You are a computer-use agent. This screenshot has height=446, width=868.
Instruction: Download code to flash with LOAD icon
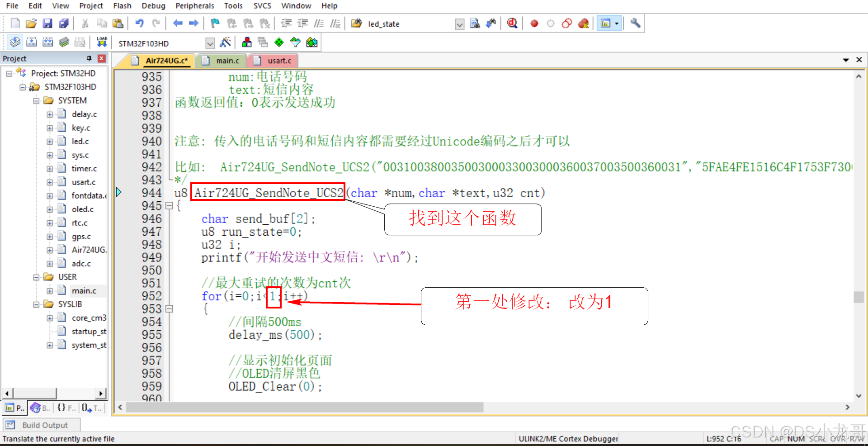coord(102,43)
